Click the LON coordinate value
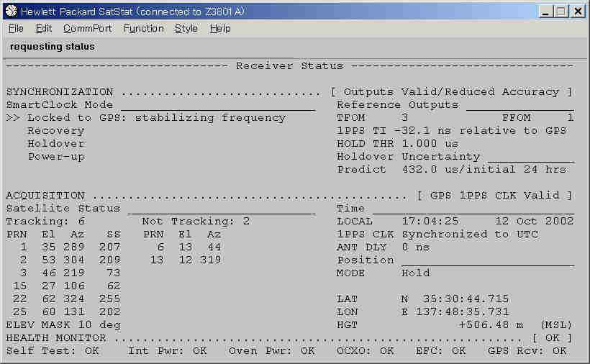 tap(455, 312)
